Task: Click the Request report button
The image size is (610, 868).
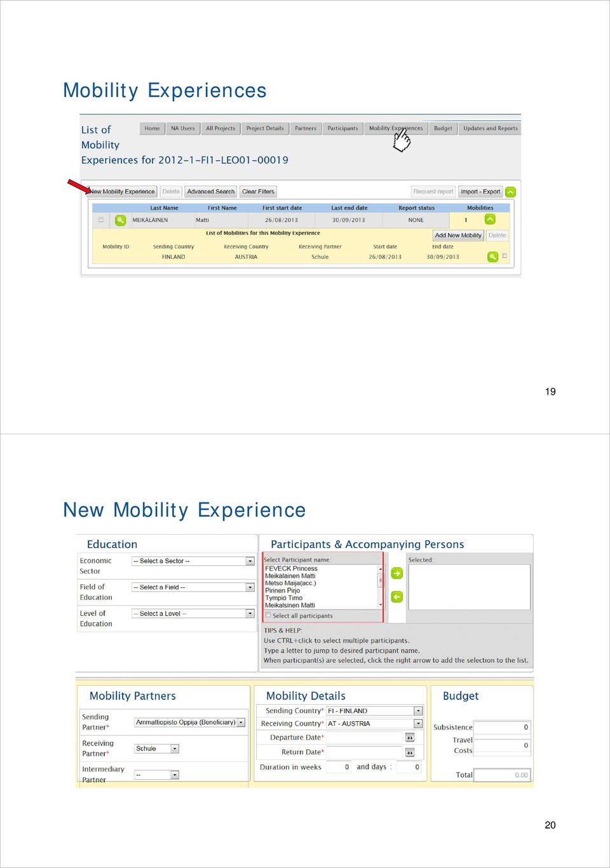Action: point(433,192)
